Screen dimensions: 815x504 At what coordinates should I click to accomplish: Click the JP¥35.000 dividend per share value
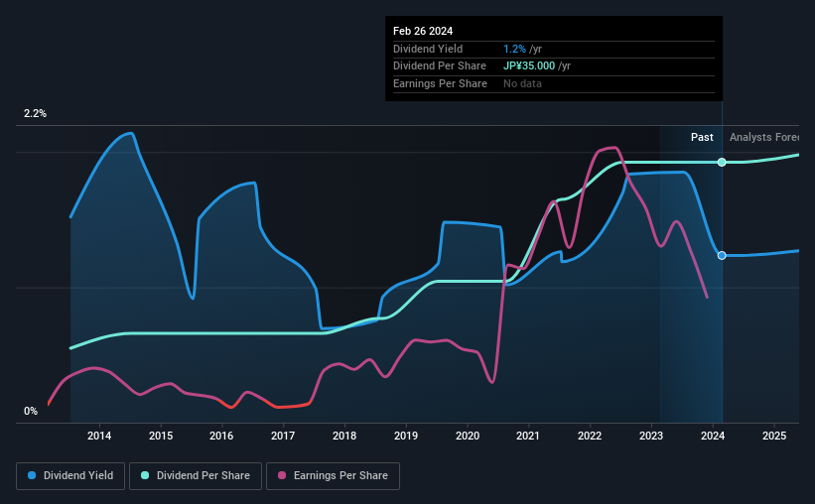529,66
